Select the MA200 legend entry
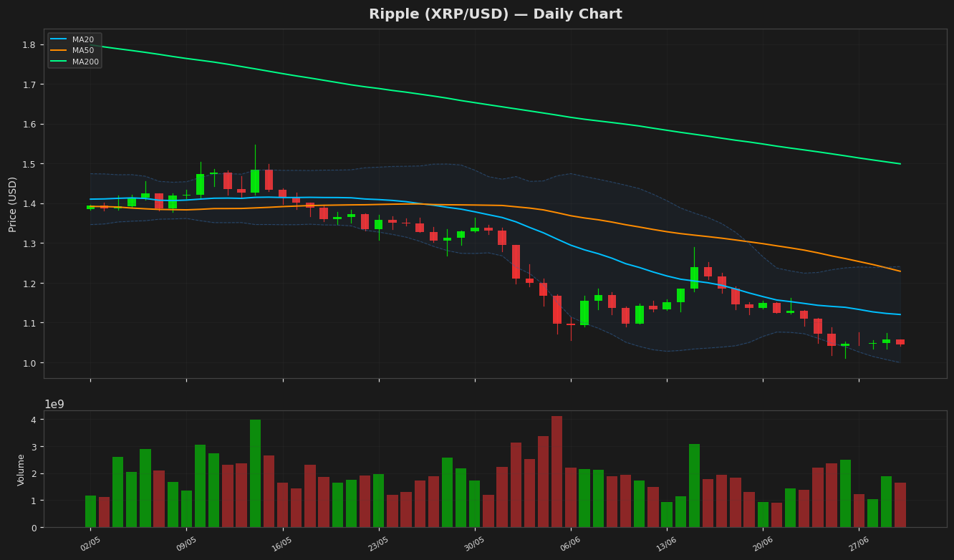Screen dimensions: 954x560 pyautogui.click(x=75, y=62)
